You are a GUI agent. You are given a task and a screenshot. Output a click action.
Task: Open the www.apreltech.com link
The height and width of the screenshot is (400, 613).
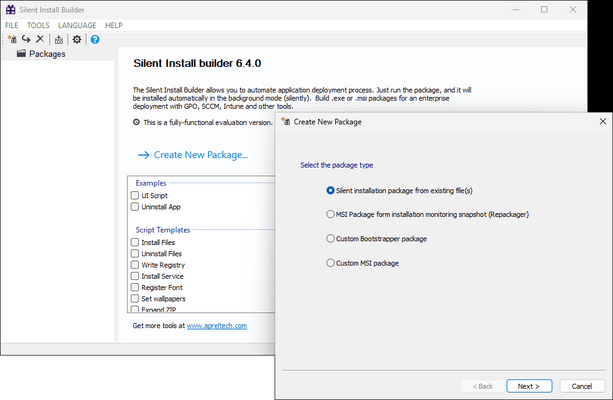point(216,326)
